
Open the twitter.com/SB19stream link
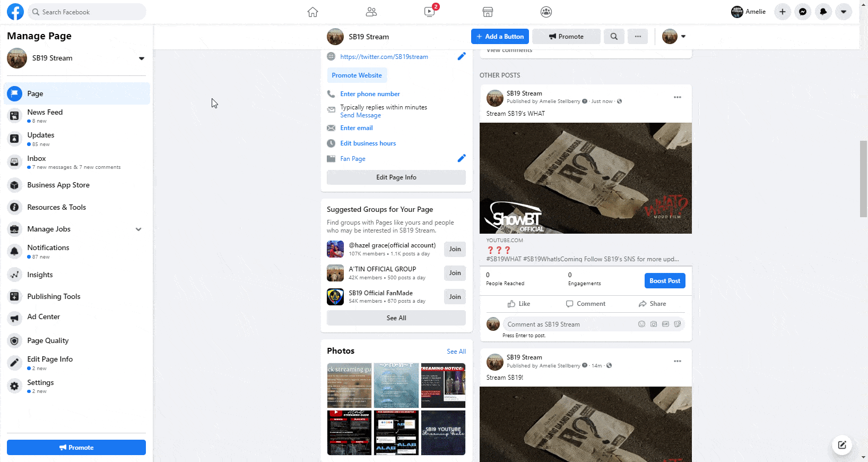click(384, 57)
